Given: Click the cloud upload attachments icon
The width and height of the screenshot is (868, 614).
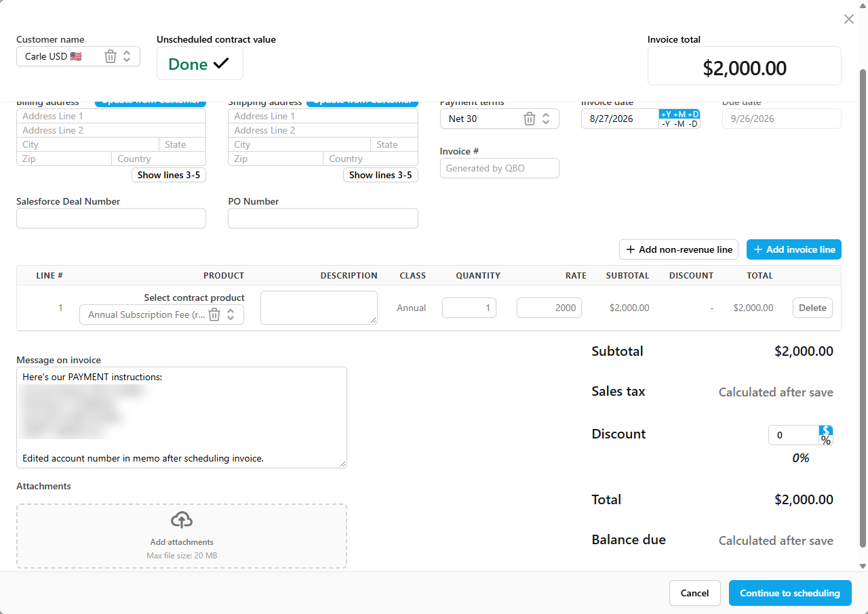Looking at the screenshot, I should click(182, 520).
